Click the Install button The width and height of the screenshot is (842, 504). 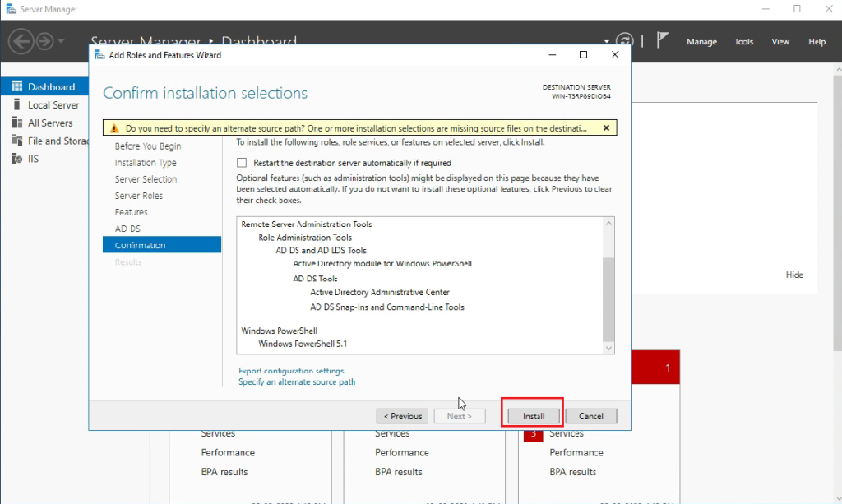pyautogui.click(x=531, y=415)
